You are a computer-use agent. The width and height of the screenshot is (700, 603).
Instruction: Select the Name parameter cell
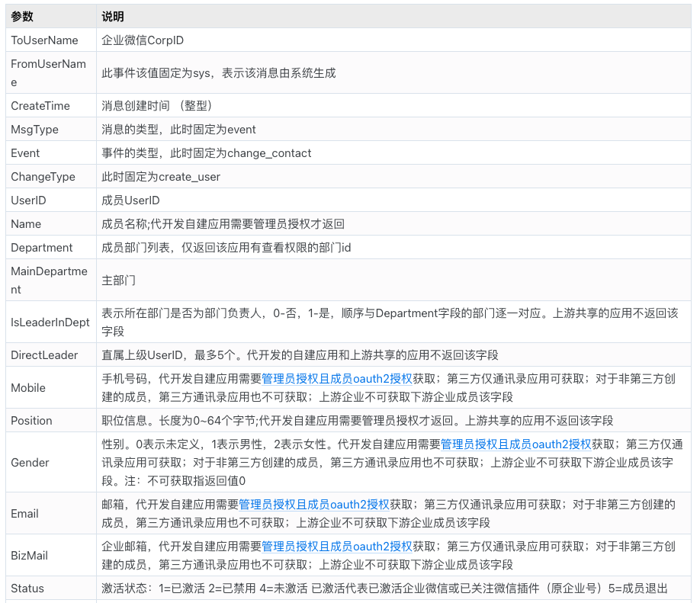pyautogui.click(x=51, y=224)
